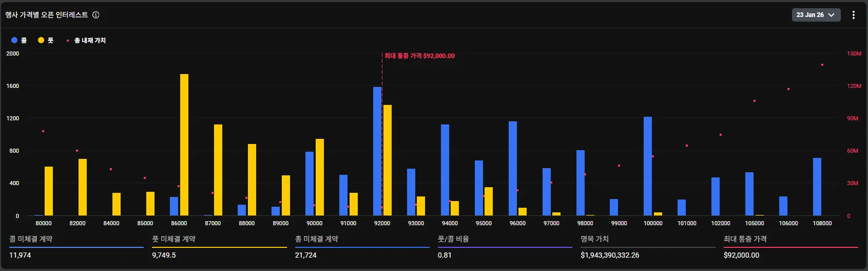Click the blue call bar at 108000

click(x=817, y=186)
